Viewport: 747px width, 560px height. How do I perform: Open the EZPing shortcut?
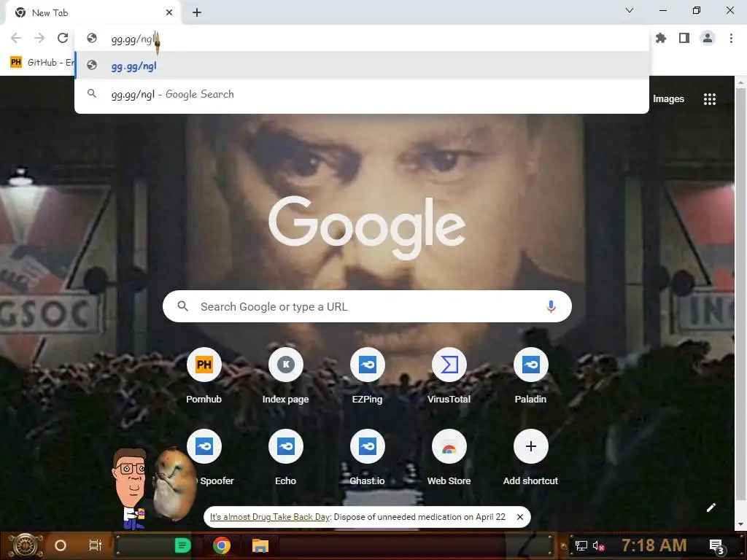point(368,376)
